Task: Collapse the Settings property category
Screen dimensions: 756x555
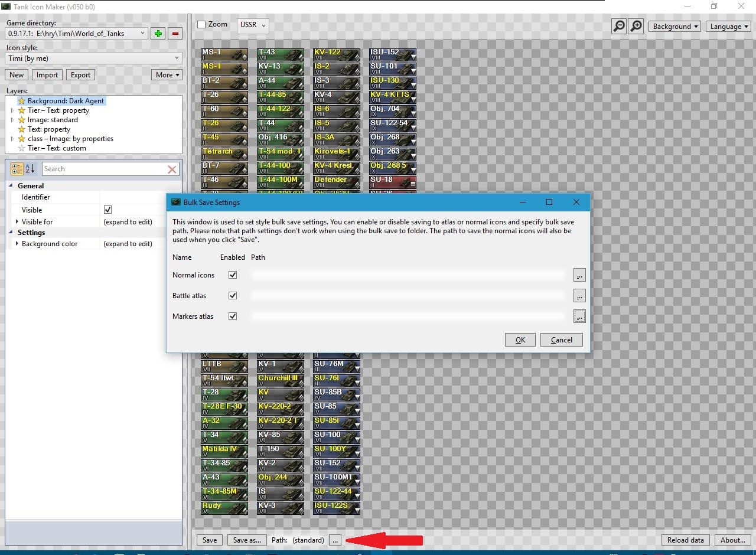Action: click(11, 233)
